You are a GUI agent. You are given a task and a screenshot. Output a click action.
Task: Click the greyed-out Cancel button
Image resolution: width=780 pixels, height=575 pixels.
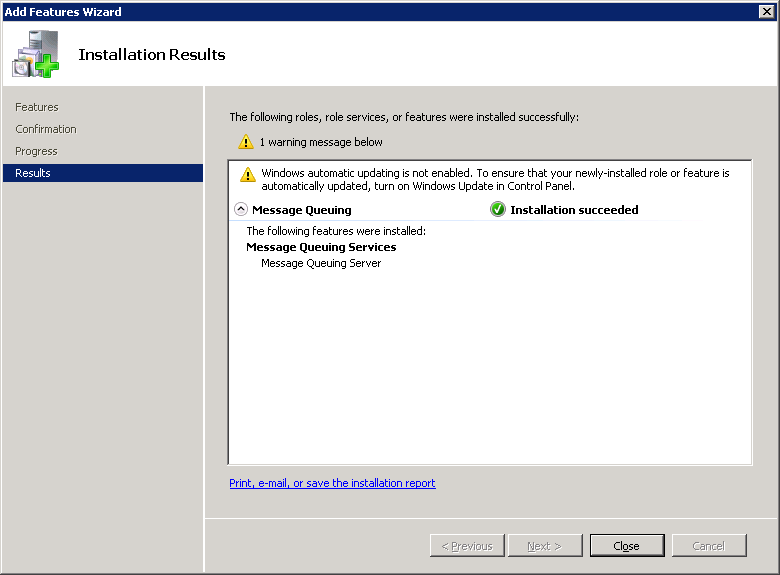(709, 546)
